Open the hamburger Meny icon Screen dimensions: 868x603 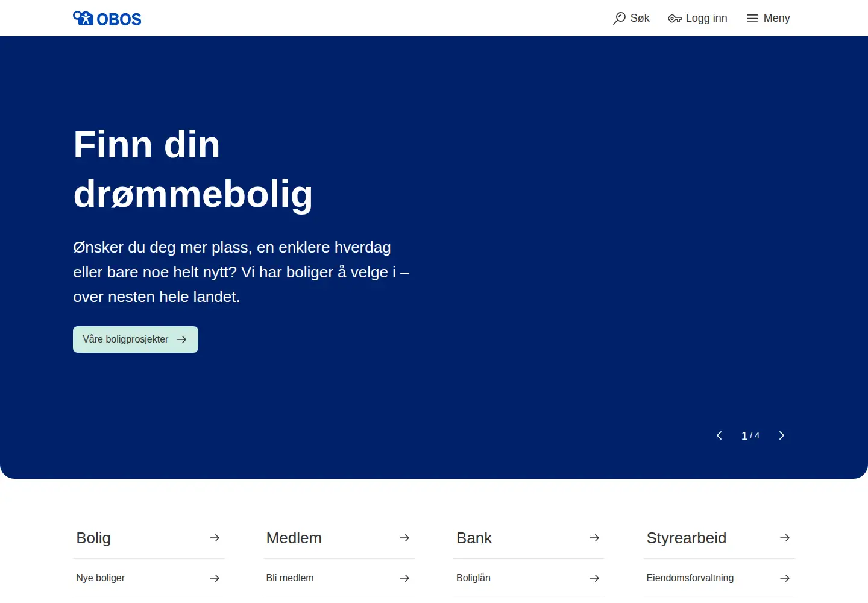click(752, 19)
